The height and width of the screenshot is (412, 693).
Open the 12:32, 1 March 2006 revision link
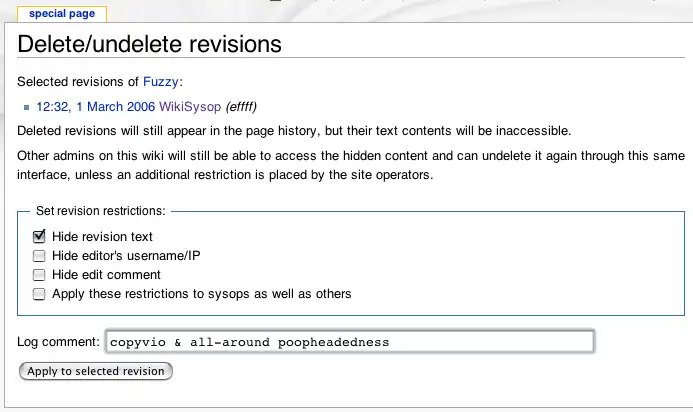[x=95, y=106]
